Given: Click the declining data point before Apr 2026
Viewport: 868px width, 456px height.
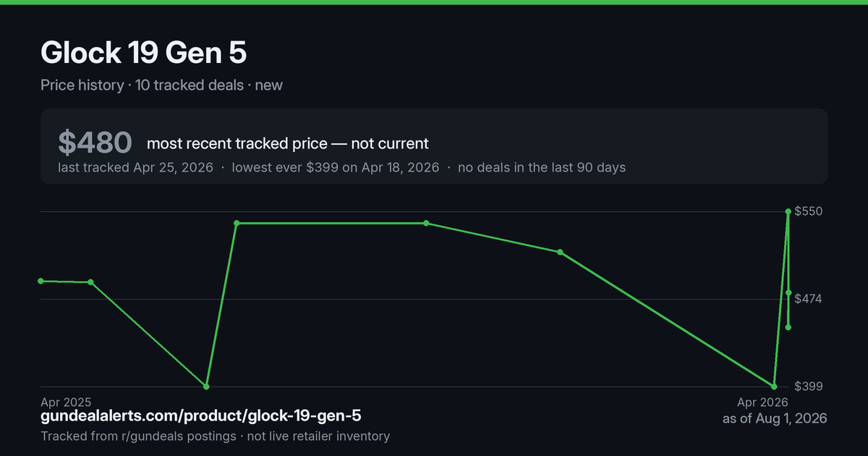Looking at the screenshot, I should 560,252.
